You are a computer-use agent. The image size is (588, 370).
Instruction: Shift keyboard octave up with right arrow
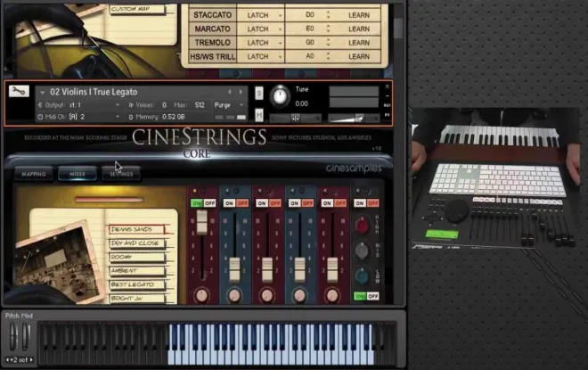[31, 360]
